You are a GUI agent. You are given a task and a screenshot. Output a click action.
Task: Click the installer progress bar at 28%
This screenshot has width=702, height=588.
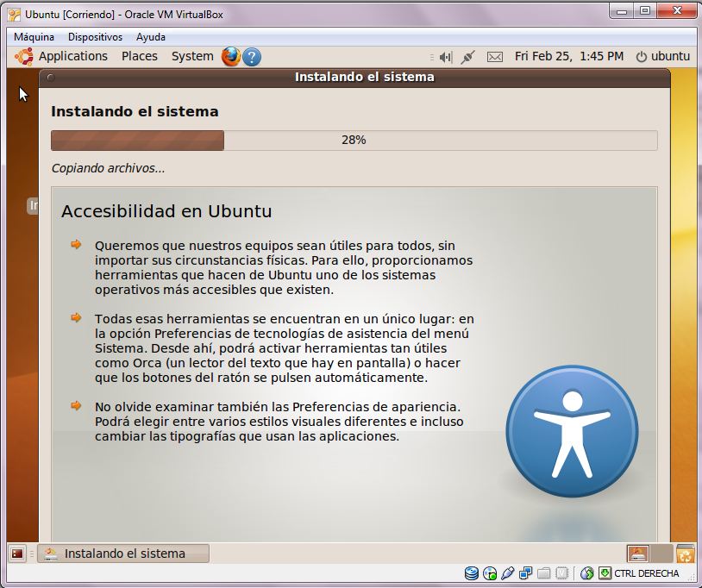(354, 140)
